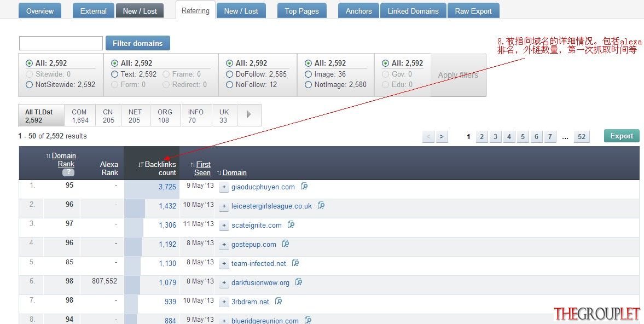Open darkfusionwow.org domain link
The width and height of the screenshot is (644, 324).
pos(260,282)
